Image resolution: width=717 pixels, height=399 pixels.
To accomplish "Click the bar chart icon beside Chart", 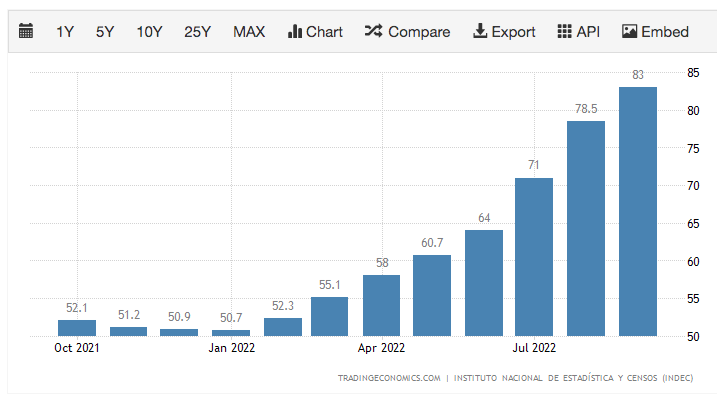I will (294, 31).
